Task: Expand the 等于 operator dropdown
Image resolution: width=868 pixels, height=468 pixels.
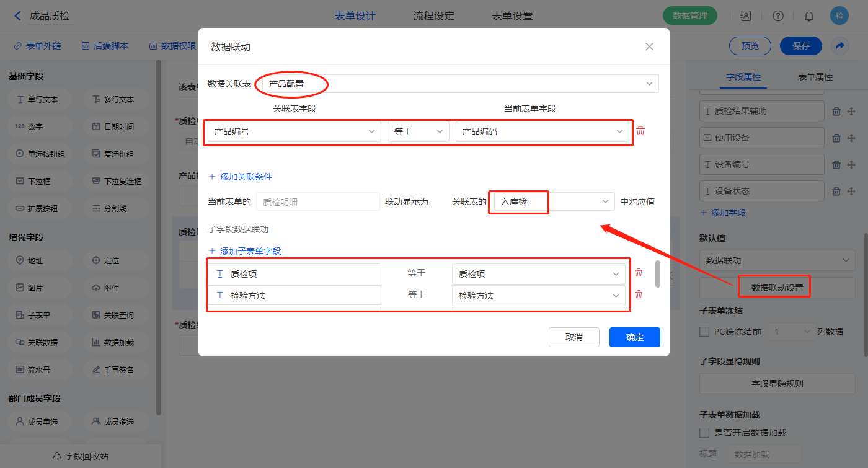Action: (418, 131)
